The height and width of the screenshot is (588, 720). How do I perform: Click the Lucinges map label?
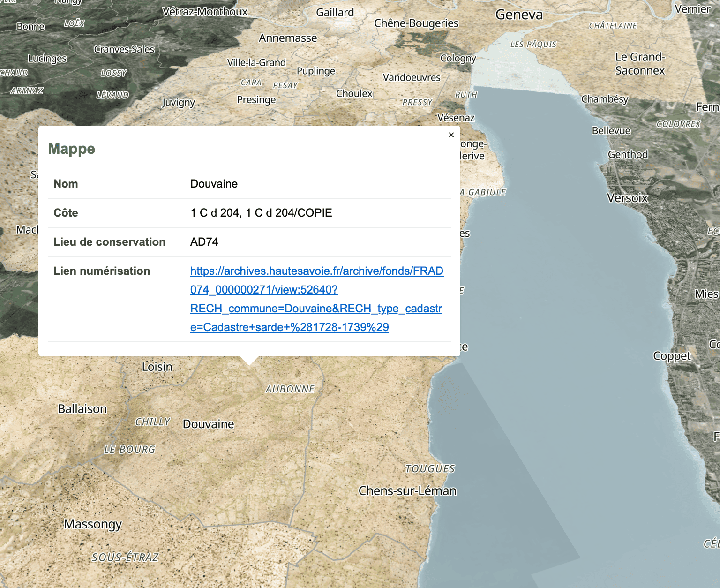pos(47,59)
